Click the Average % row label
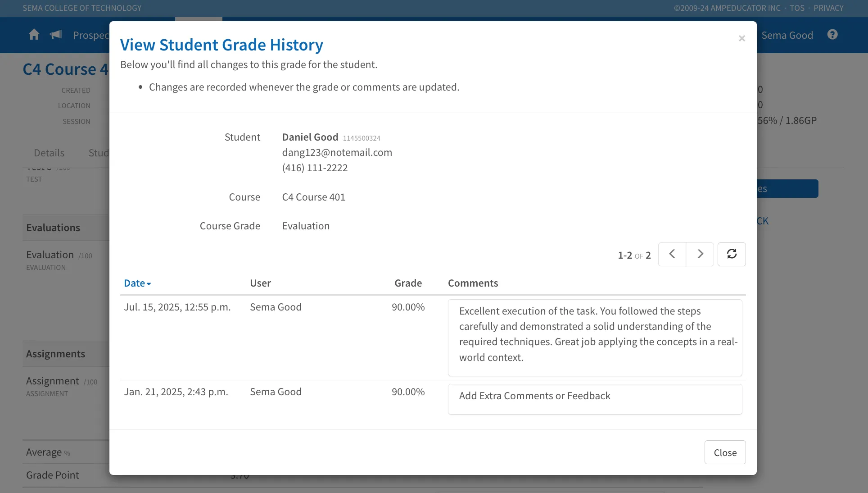Screen dimensions: 868x493 48,452
